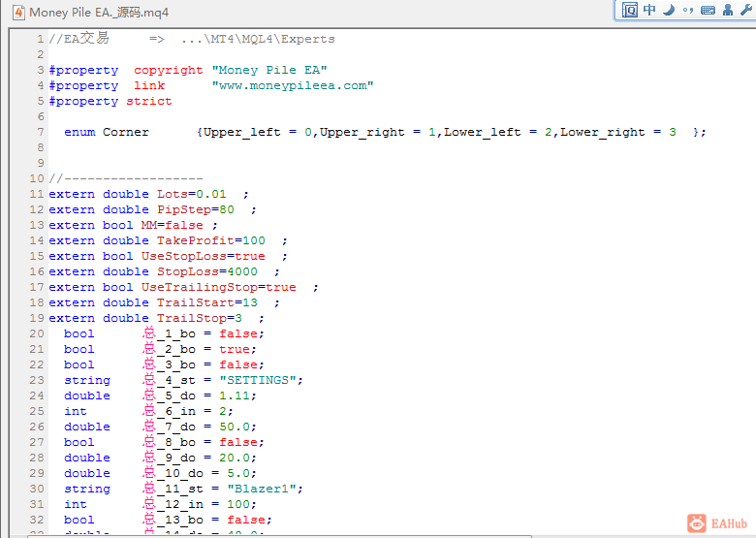Image resolution: width=756 pixels, height=538 pixels.
Task: Click the '...\MT4\MQL4\Experts' path text
Action: point(258,39)
